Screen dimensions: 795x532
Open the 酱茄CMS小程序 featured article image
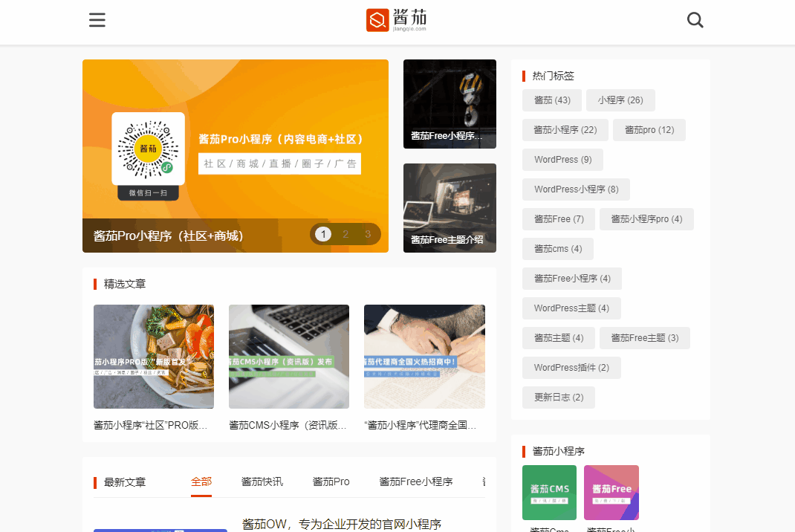click(x=289, y=356)
